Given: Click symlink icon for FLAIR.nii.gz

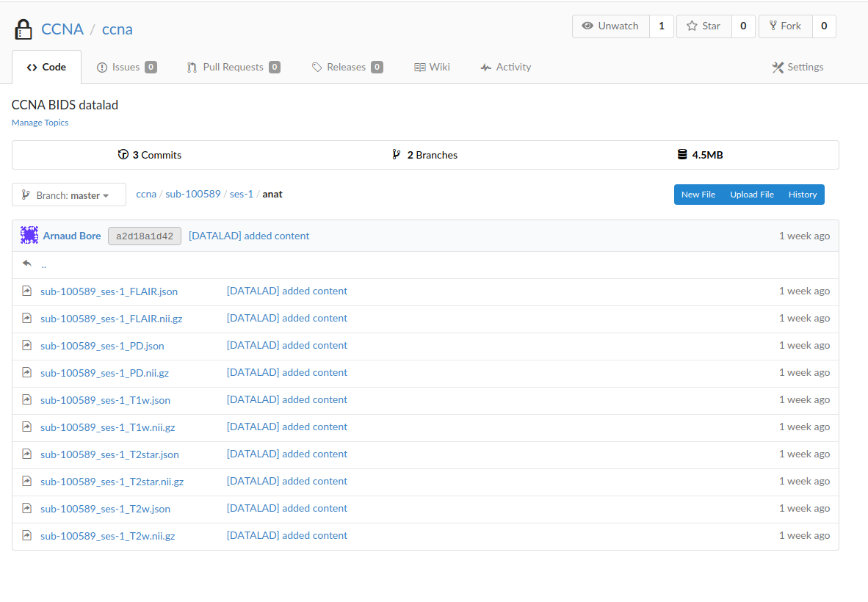Looking at the screenshot, I should pyautogui.click(x=26, y=318).
